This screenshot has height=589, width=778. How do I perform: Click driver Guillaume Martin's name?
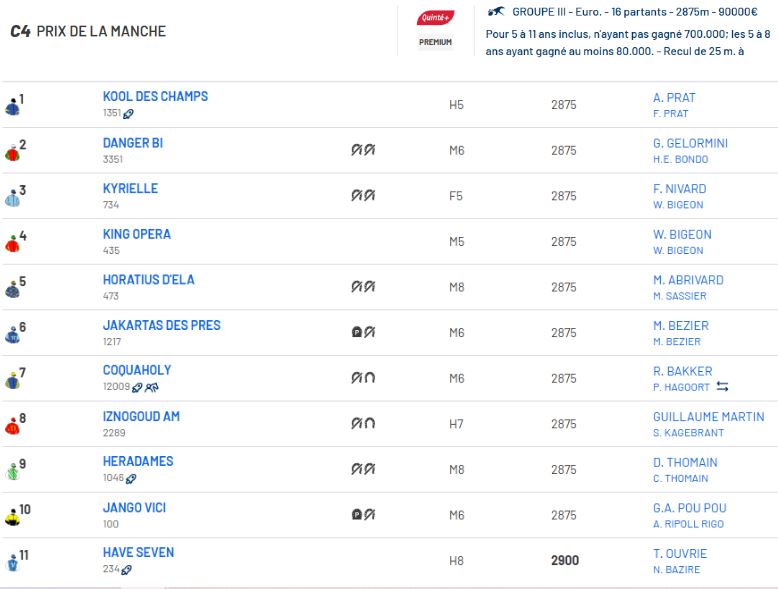point(708,416)
